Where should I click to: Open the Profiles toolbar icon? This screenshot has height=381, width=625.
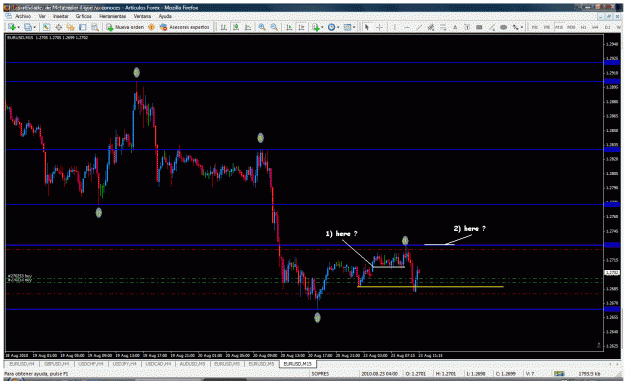[28, 27]
